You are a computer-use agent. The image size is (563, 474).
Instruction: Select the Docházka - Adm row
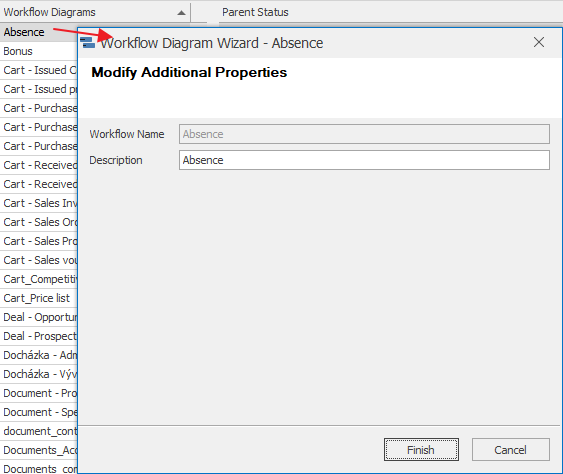[x=38, y=355]
